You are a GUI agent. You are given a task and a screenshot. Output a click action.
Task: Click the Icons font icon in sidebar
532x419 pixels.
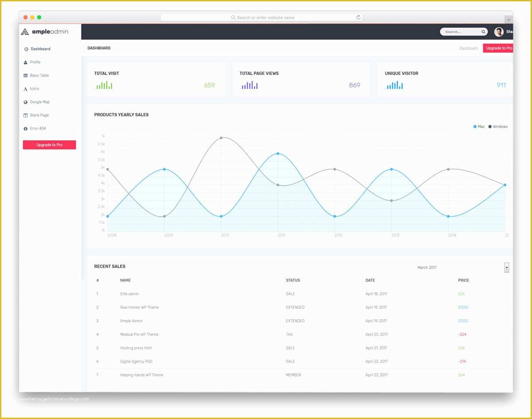(x=26, y=89)
